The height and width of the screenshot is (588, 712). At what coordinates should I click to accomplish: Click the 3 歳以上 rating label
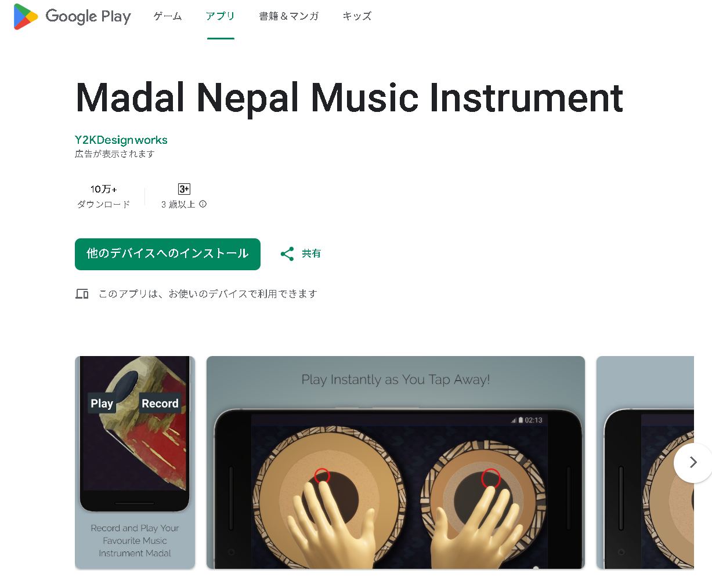(178, 204)
